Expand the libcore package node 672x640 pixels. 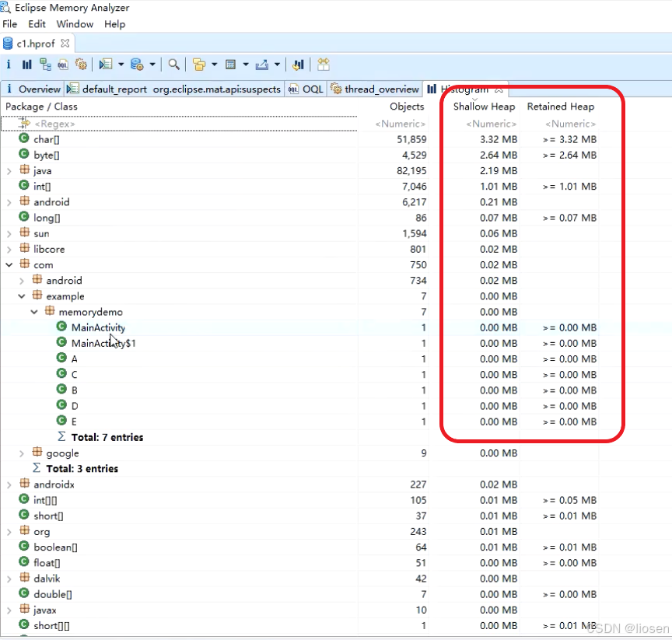pos(9,250)
